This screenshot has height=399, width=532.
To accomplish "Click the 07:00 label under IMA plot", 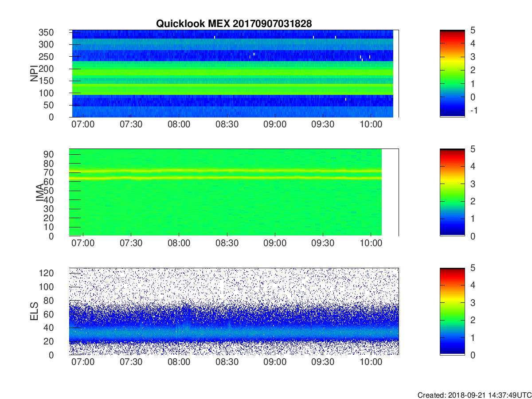I will (83, 243).
